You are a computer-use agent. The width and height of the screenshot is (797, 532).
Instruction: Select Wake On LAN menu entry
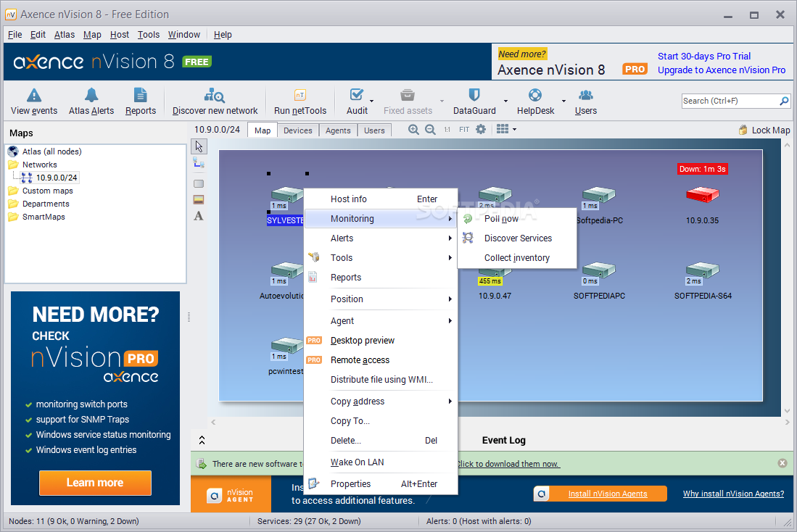coord(381,462)
